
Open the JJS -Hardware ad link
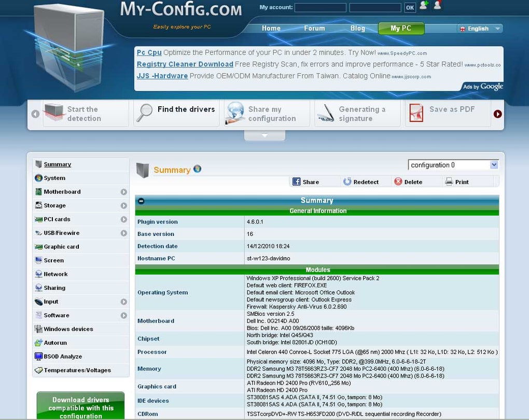pos(162,76)
